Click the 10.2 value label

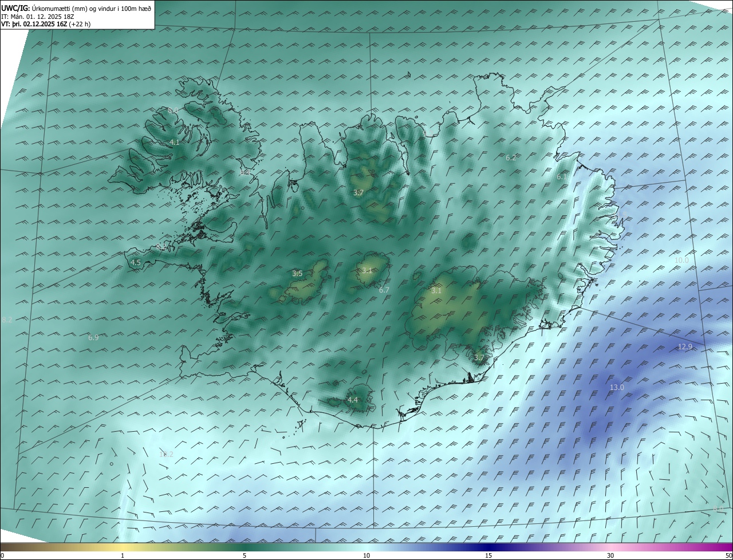coord(166,454)
